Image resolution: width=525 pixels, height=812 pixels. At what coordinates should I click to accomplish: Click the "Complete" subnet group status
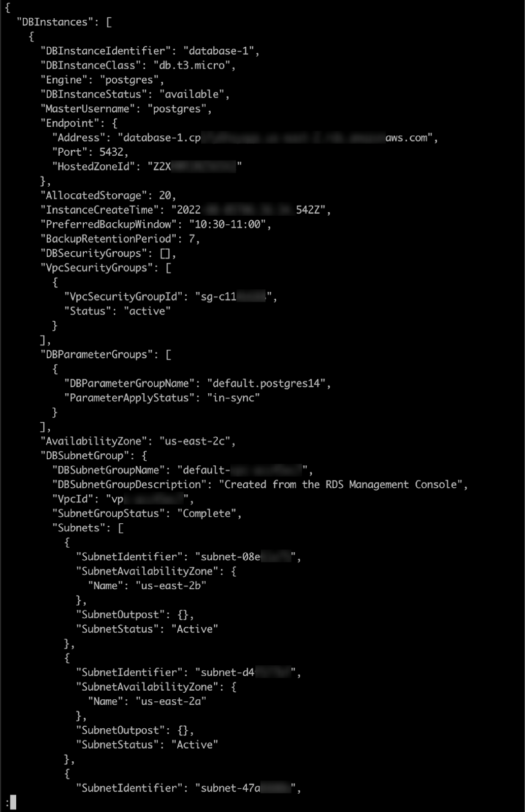click(207, 514)
